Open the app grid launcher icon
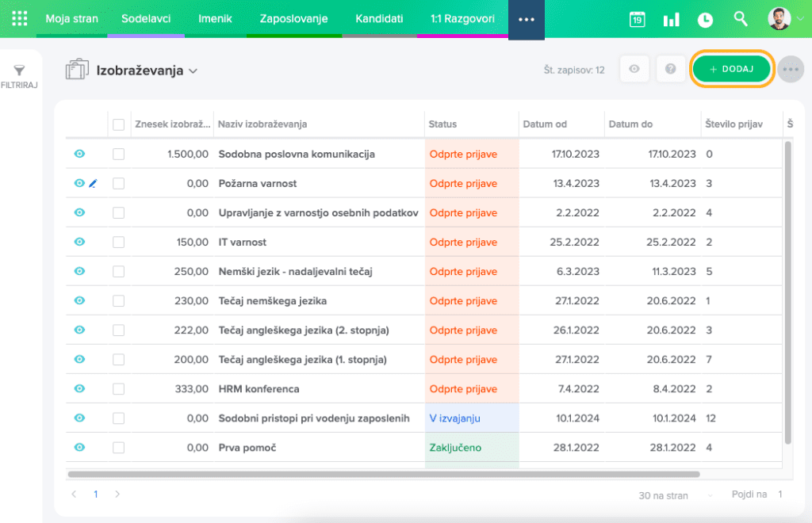 (19, 19)
